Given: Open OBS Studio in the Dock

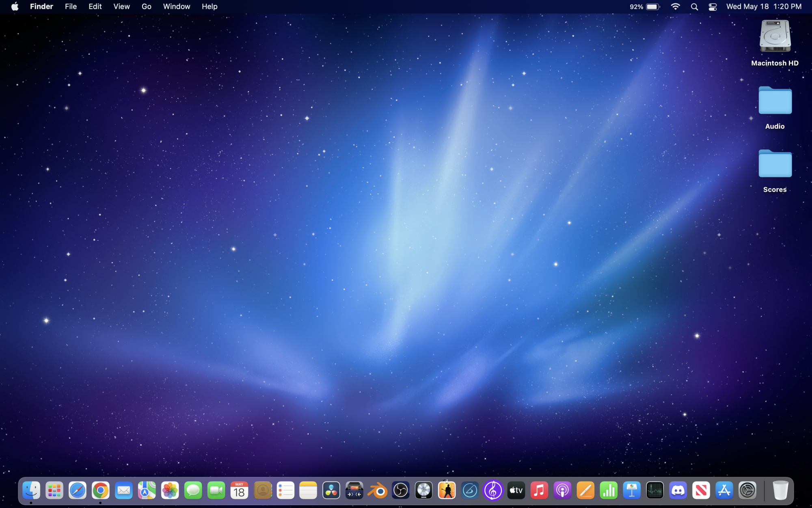Looking at the screenshot, I should point(401,491).
